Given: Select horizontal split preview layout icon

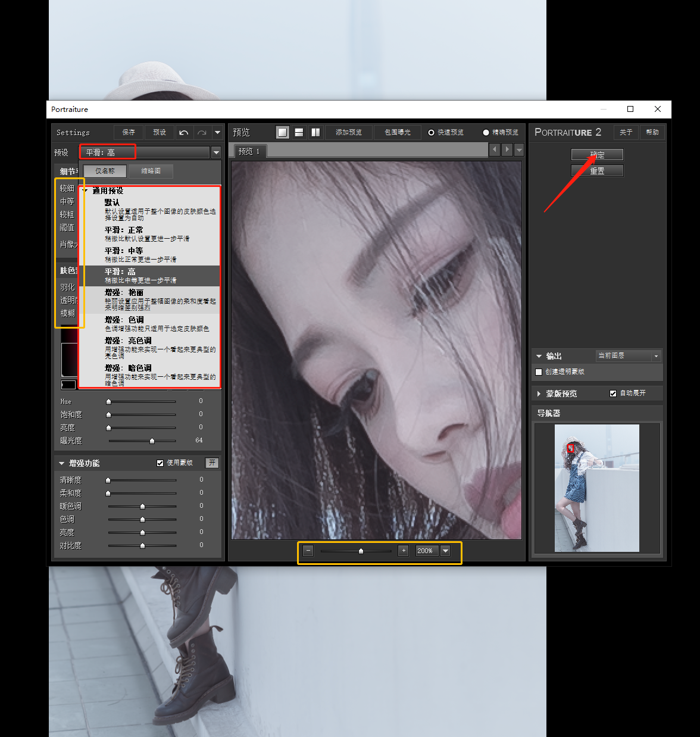Looking at the screenshot, I should (x=299, y=132).
